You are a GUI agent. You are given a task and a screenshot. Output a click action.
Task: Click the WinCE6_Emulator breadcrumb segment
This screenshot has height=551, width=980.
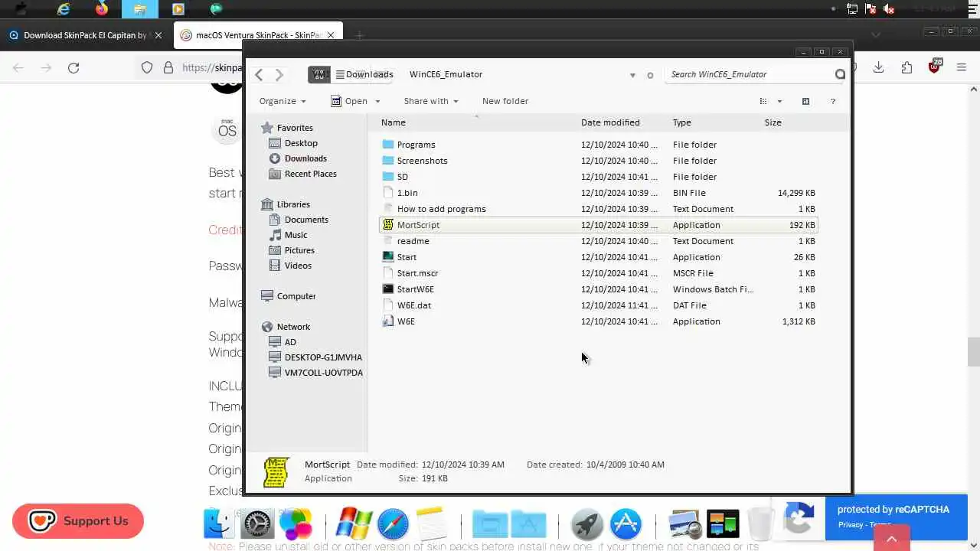446,74
